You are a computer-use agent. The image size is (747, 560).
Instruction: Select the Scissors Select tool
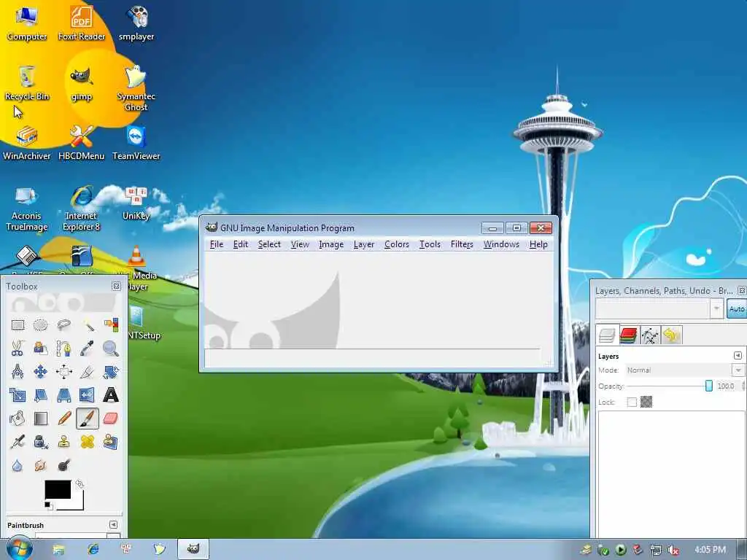(18, 349)
